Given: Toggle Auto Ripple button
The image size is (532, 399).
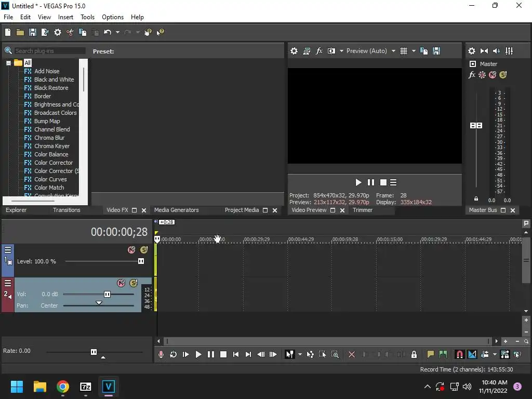Looking at the screenshot, I should tap(485, 354).
